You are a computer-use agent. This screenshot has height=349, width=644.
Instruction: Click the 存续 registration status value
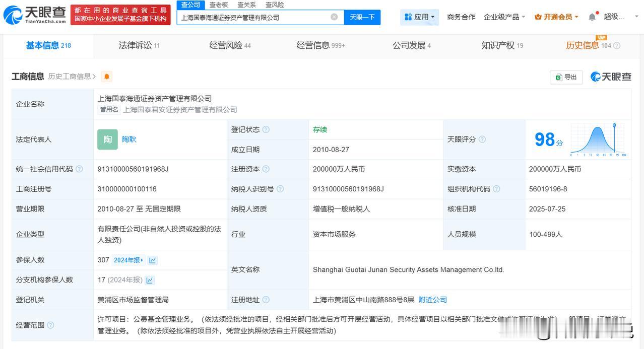[x=320, y=129]
